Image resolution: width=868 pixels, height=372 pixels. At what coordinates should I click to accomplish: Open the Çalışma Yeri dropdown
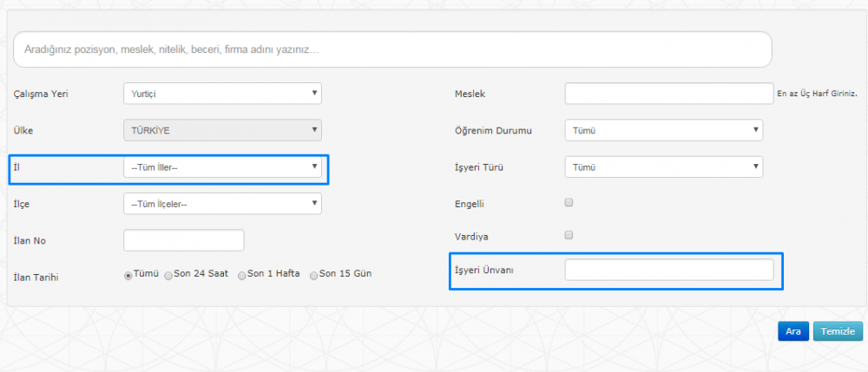(222, 94)
